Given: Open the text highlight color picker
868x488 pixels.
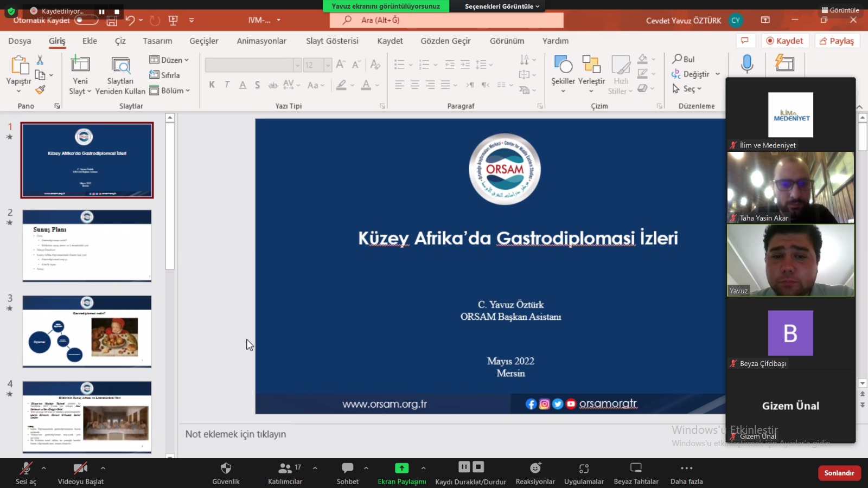Looking at the screenshot, I should [352, 85].
